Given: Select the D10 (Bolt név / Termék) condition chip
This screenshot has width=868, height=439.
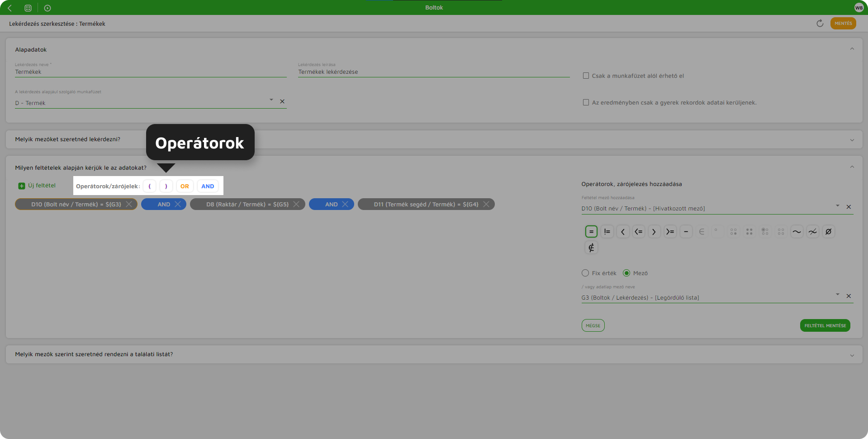Looking at the screenshot, I should (76, 204).
